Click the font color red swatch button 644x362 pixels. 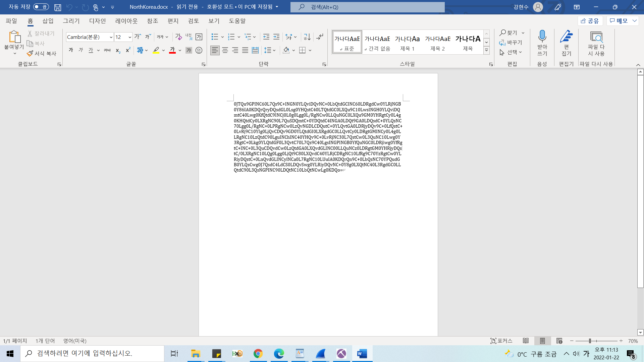(172, 50)
